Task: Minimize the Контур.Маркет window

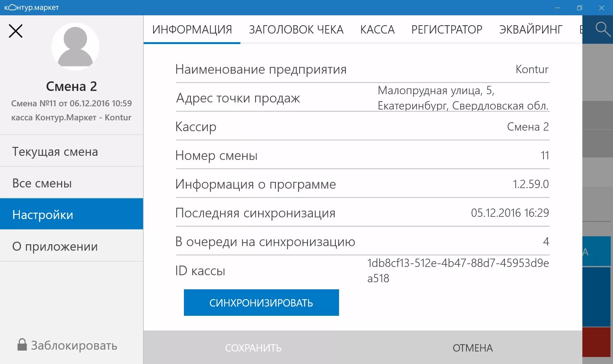Action: pyautogui.click(x=557, y=8)
